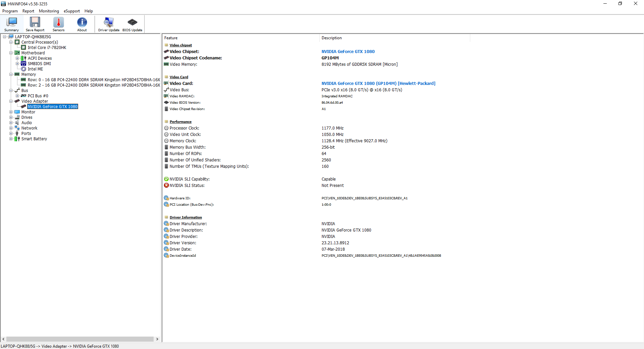
Task: Click the Drives node icon
Action: coord(17,117)
